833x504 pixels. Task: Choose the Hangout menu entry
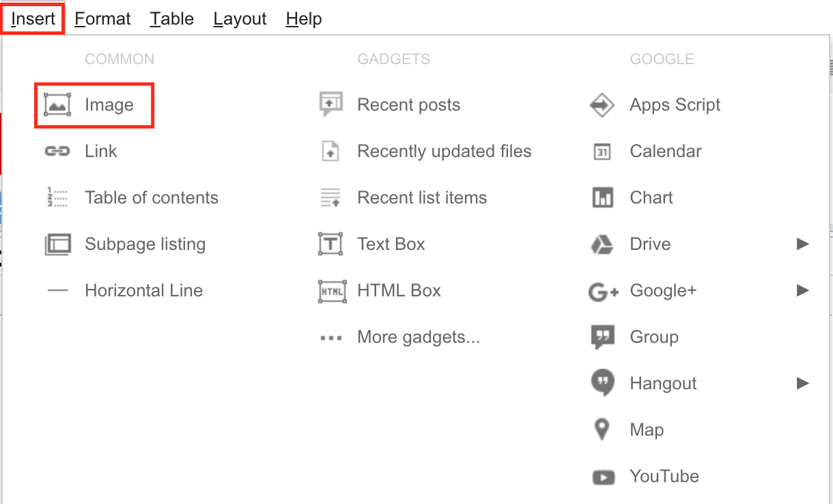coord(663,383)
